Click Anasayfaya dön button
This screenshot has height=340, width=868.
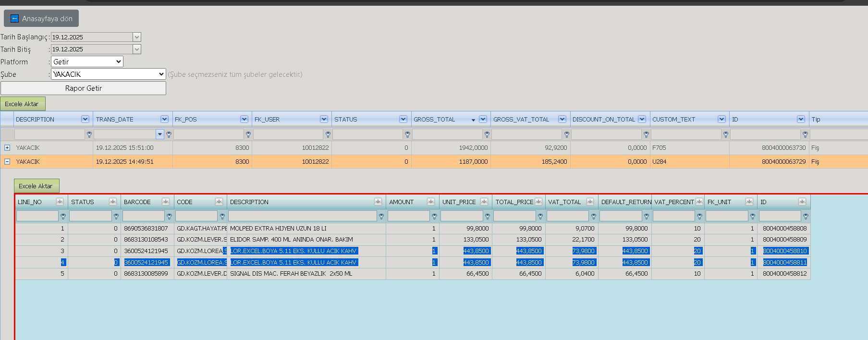41,19
